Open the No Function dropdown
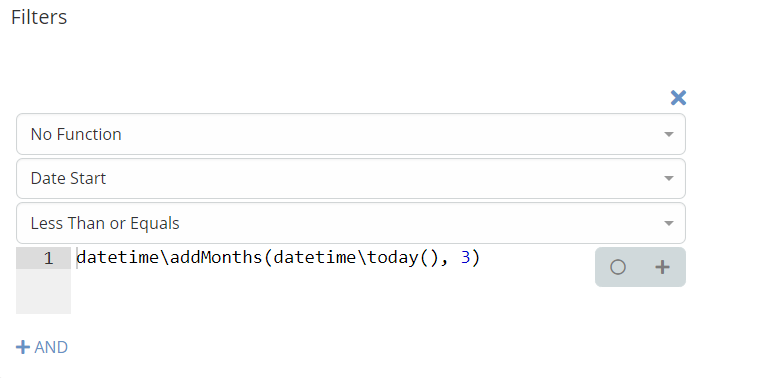This screenshot has height=378, width=763. pos(351,134)
